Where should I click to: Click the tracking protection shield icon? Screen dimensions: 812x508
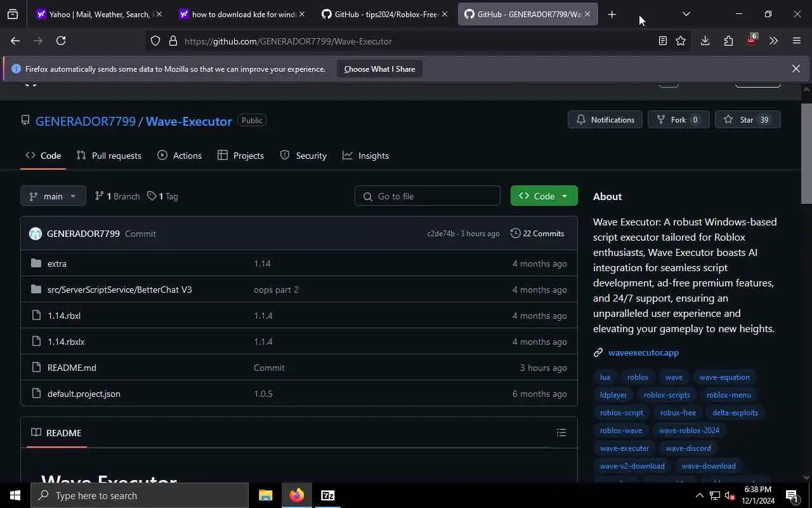click(155, 41)
